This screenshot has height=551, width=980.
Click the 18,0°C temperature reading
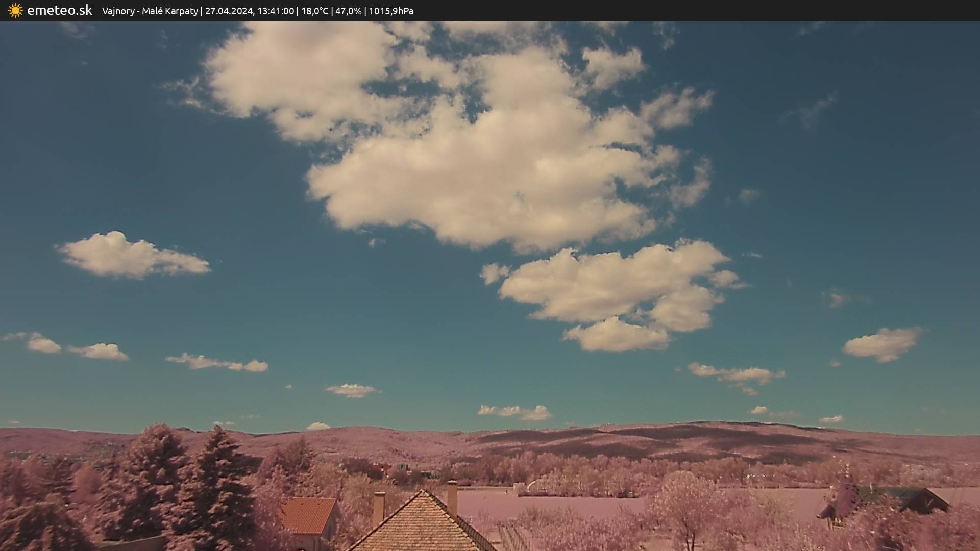[315, 11]
